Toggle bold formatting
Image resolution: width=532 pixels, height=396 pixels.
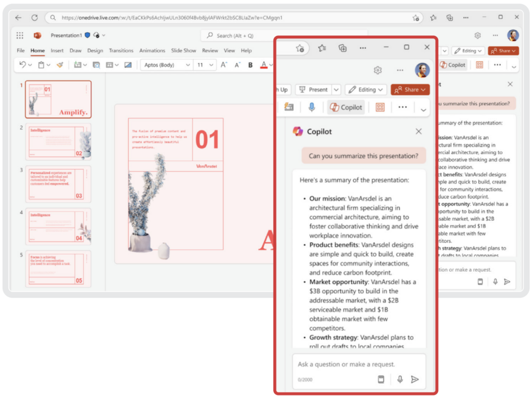click(x=250, y=65)
